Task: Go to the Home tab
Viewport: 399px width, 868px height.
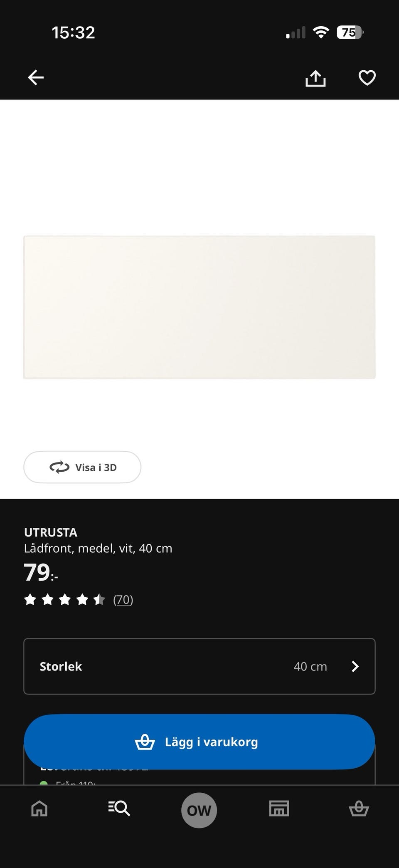Action: 39,809
